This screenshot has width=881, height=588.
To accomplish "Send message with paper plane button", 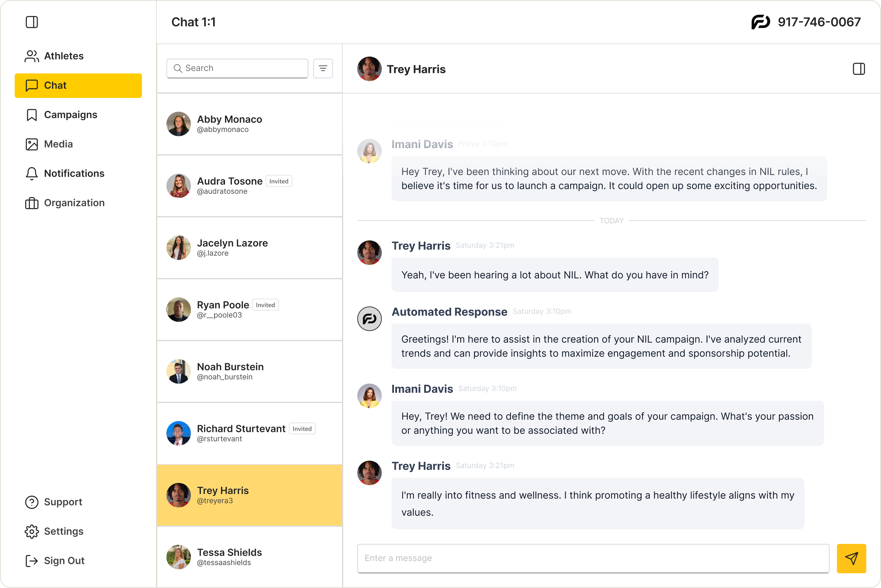I will (851, 558).
